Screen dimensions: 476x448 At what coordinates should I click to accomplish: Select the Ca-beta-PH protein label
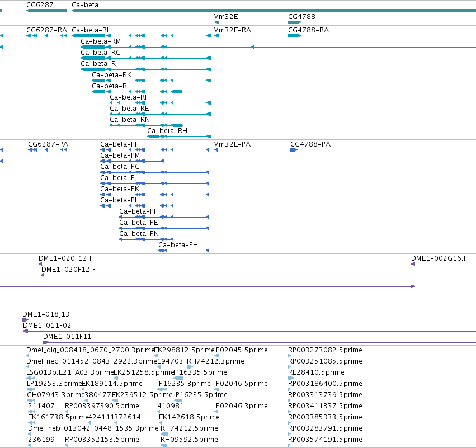(178, 245)
